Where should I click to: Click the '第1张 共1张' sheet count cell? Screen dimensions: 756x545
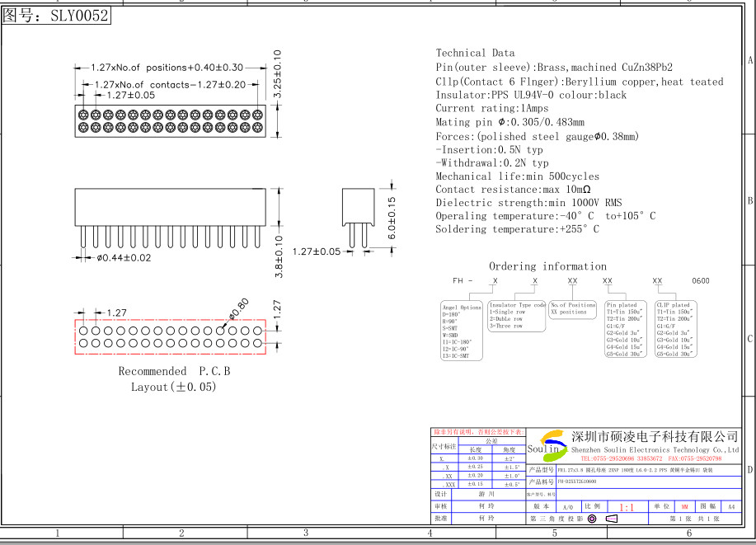coord(694,519)
